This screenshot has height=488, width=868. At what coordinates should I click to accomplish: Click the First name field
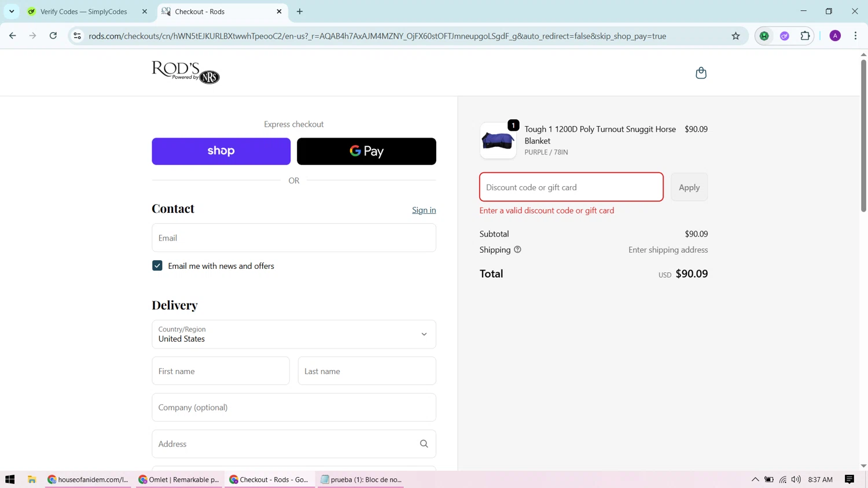pyautogui.click(x=220, y=371)
